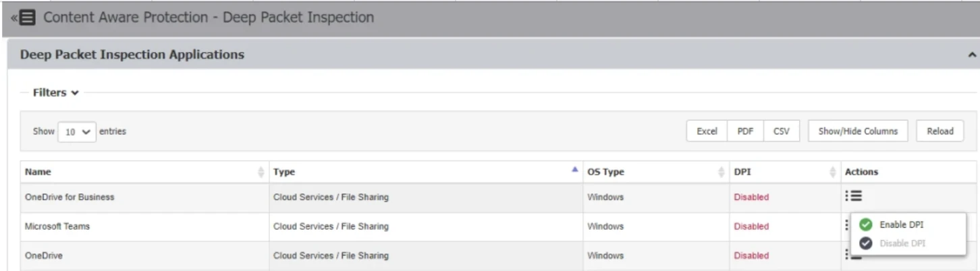The height and width of the screenshot is (271, 980).
Task: Sort table by DPI column
Action: pos(785,172)
